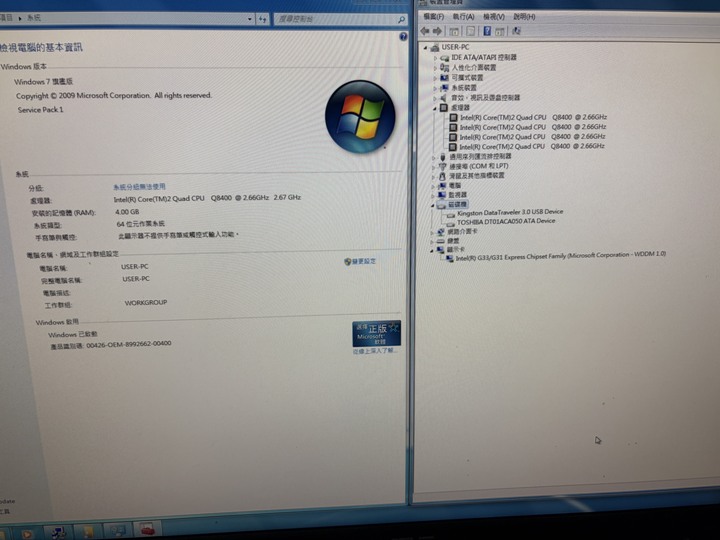
Task: Click the Device Manager taskbar icon
Action: tap(59, 533)
